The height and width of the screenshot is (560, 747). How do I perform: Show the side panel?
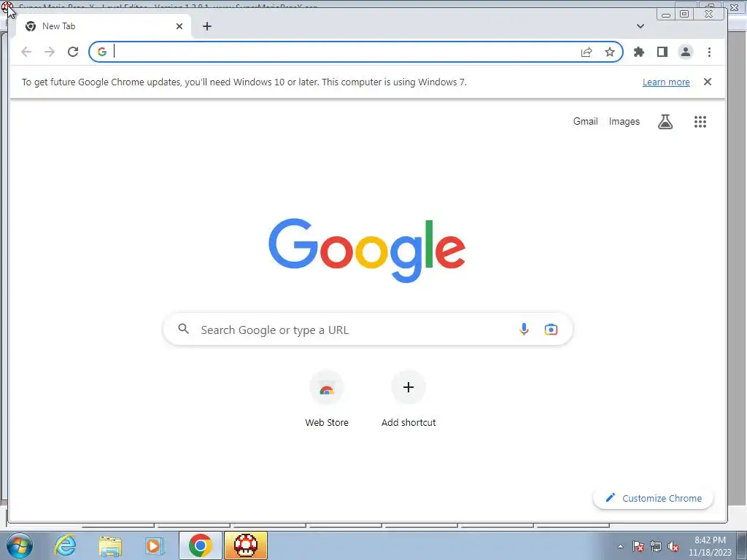pos(662,52)
